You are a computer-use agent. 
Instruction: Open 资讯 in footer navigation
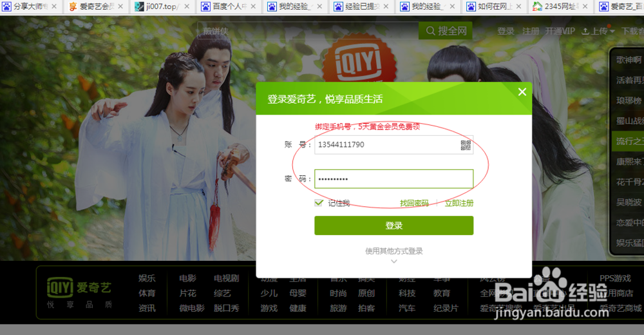147,308
